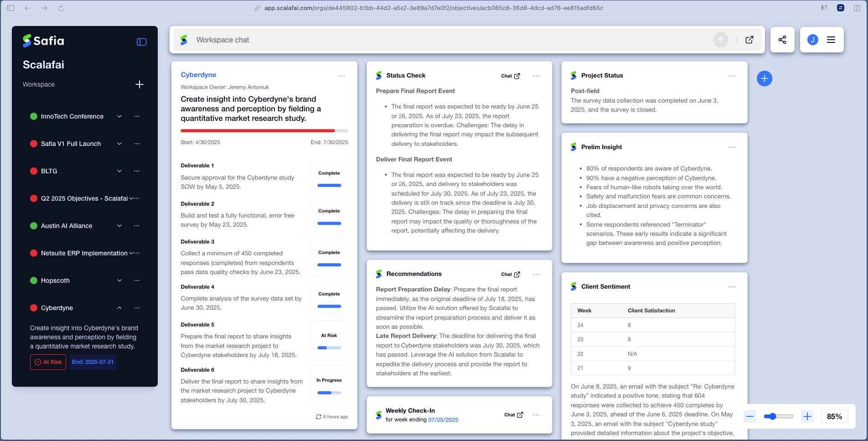
Task: Zoom in with the plus button
Action: click(807, 416)
